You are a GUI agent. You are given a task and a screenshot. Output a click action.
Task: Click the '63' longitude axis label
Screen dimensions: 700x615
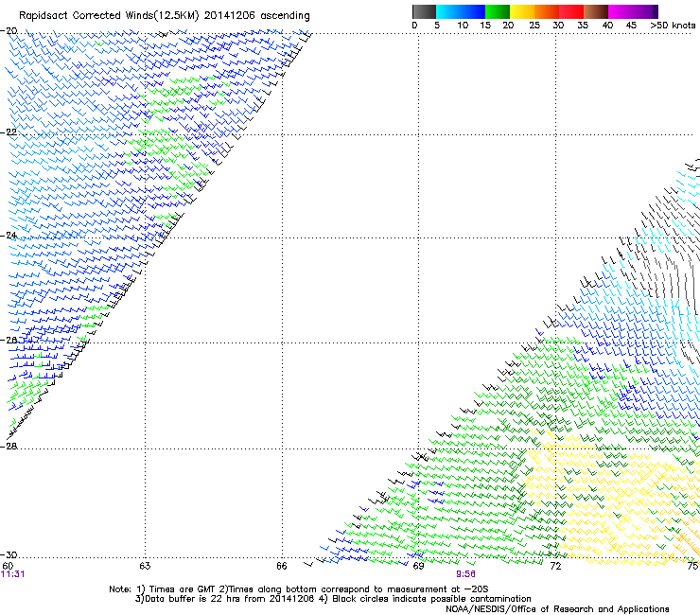click(x=145, y=566)
